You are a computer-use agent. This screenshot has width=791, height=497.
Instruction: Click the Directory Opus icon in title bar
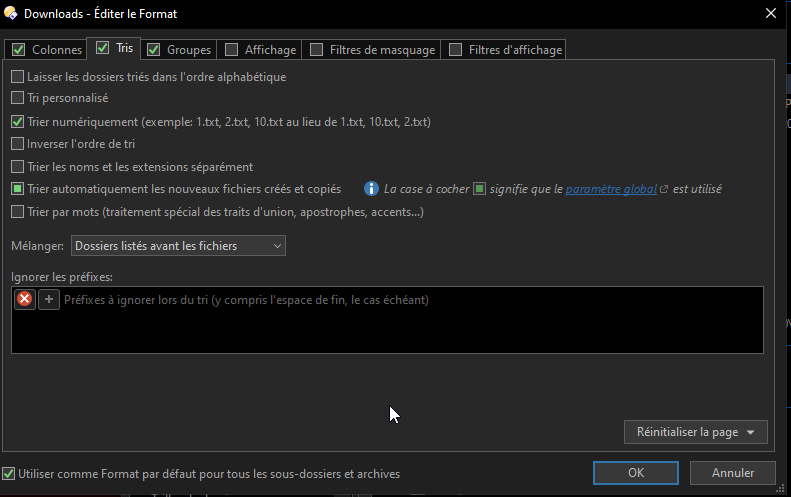[x=11, y=14]
